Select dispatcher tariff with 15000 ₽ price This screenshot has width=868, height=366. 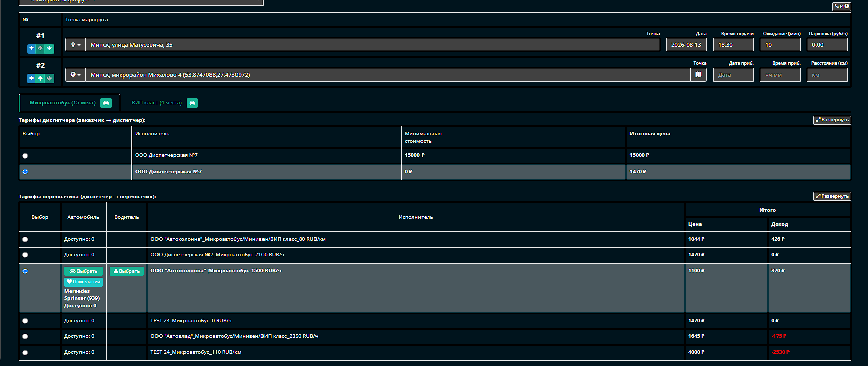pyautogui.click(x=25, y=156)
